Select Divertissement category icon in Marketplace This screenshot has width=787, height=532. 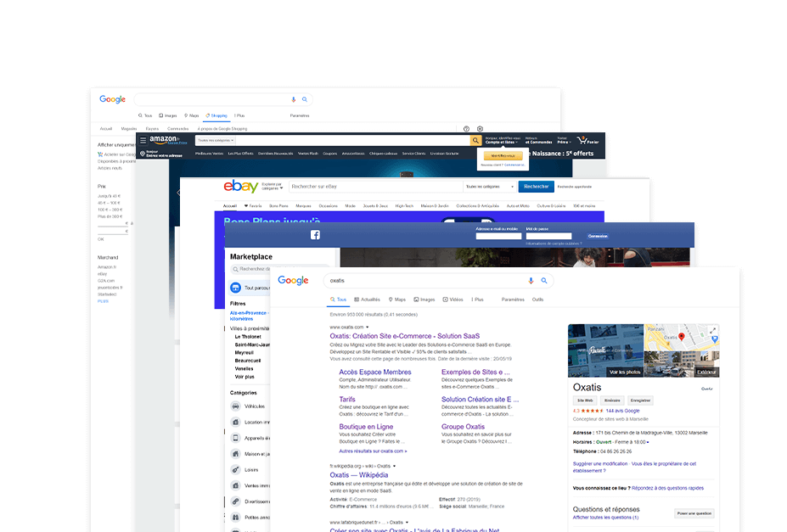click(235, 501)
